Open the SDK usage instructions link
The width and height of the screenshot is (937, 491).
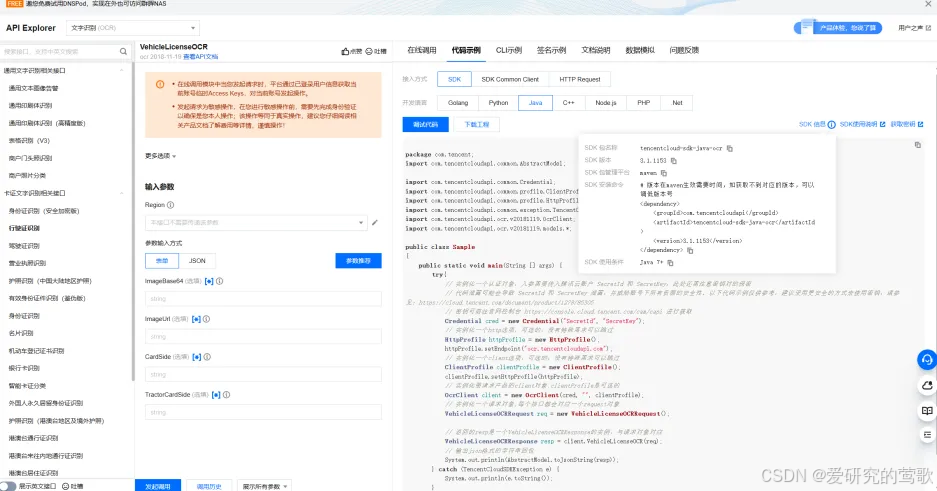click(x=862, y=124)
